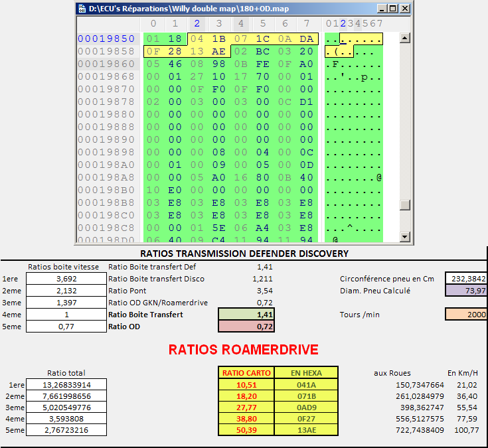Select address row 00019850
This screenshot has width=488, height=448.
106,38
